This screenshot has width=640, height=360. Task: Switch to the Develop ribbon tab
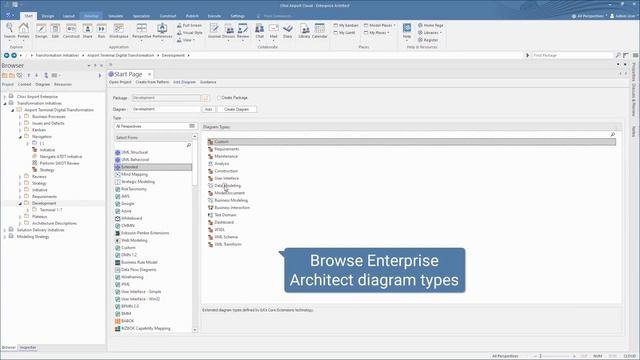click(91, 16)
